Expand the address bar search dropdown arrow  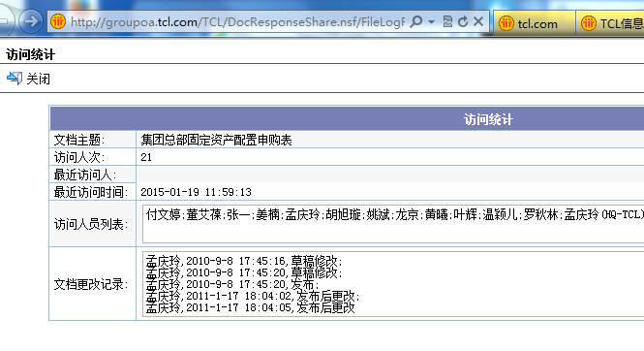431,21
